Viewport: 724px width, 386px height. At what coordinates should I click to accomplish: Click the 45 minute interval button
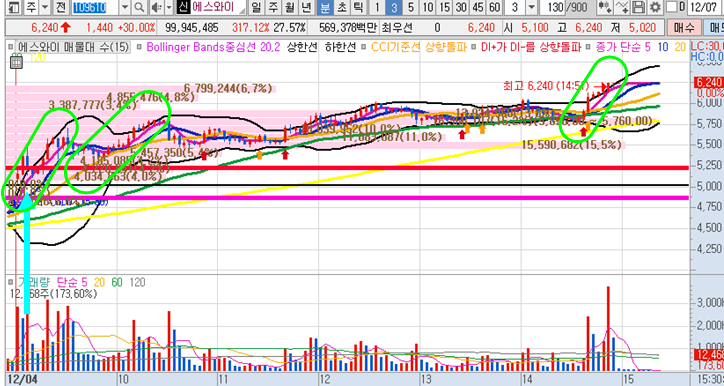click(x=477, y=7)
